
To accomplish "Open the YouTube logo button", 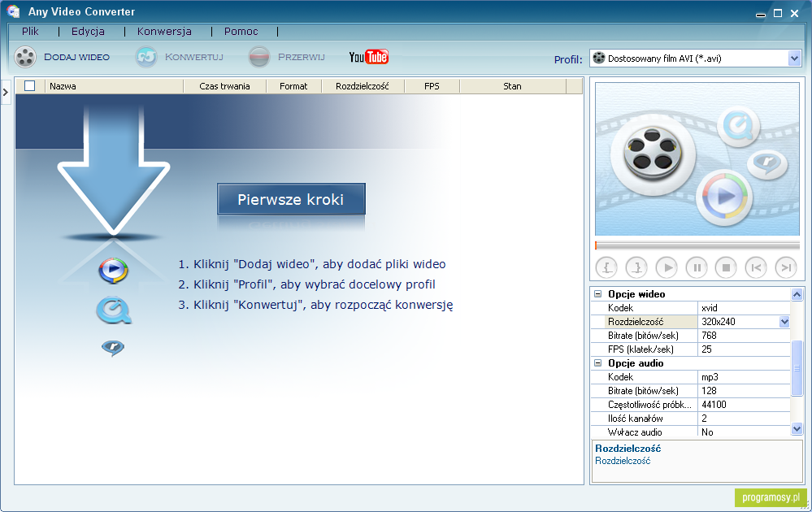I will pos(369,57).
